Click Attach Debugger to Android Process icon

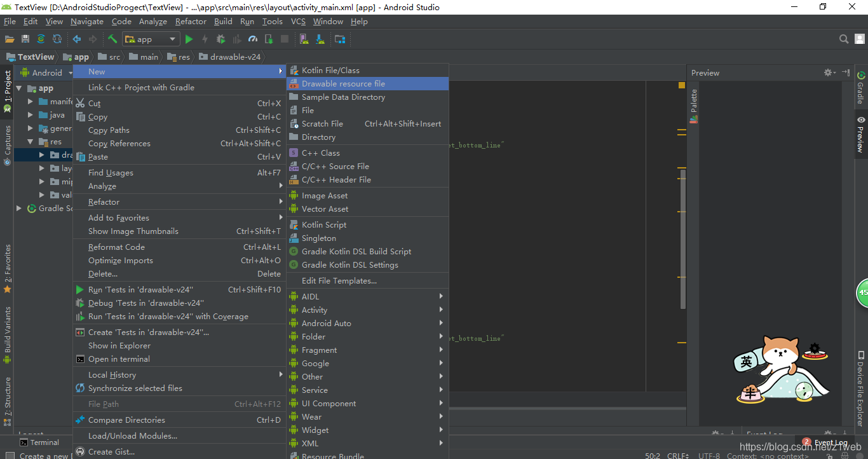coord(269,39)
